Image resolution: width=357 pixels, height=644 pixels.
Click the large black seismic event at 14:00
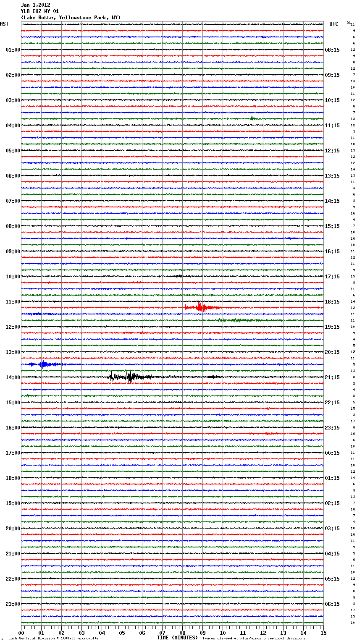coord(129,377)
